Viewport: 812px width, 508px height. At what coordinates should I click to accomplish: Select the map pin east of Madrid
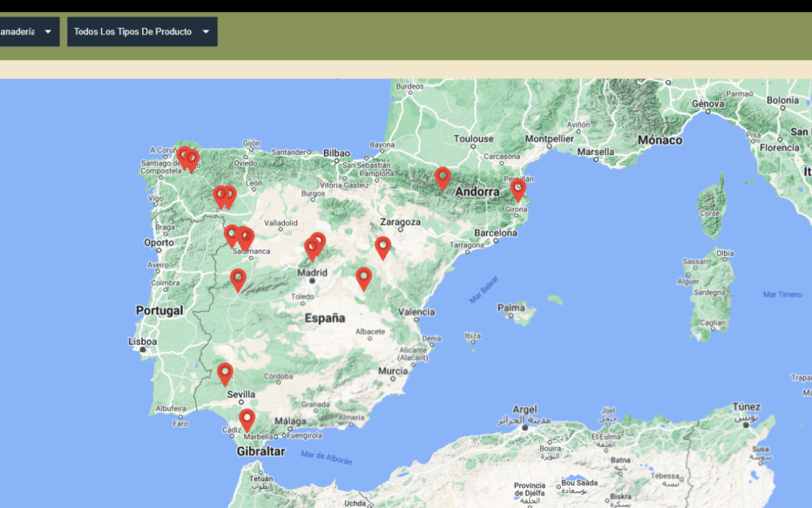pyautogui.click(x=364, y=279)
